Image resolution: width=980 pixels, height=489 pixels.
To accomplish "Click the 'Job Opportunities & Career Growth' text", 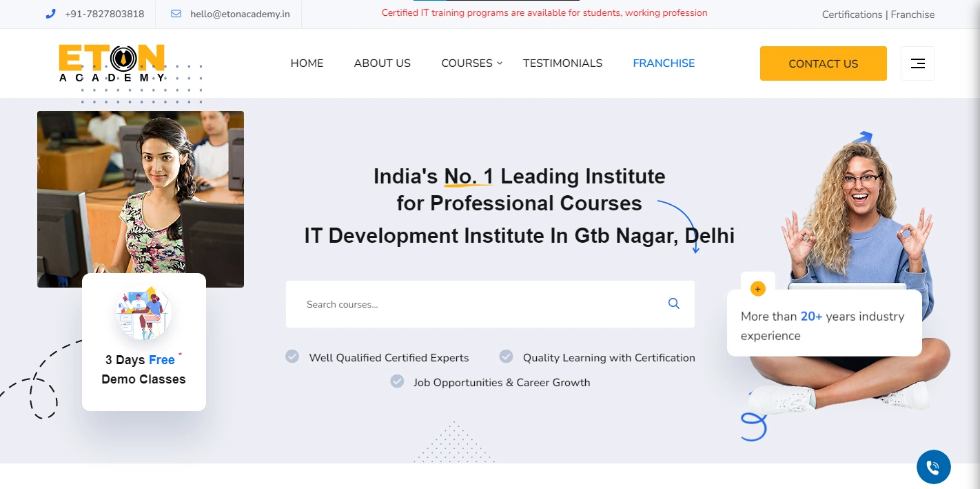I will point(502,382).
